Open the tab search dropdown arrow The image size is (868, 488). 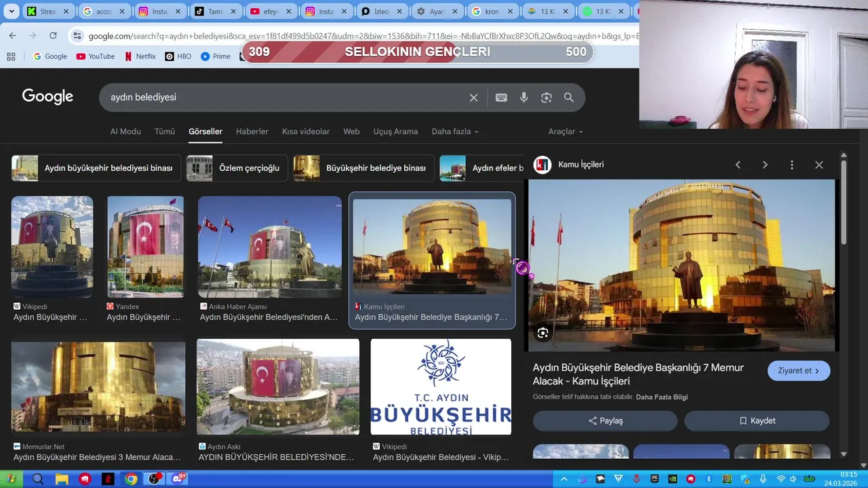(x=12, y=12)
